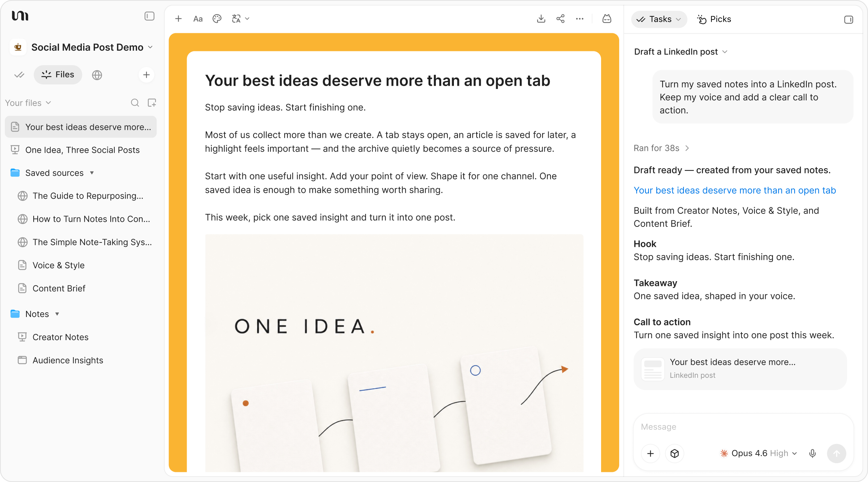Open the Social Media Post Demo workspace dropdown

pyautogui.click(x=92, y=47)
